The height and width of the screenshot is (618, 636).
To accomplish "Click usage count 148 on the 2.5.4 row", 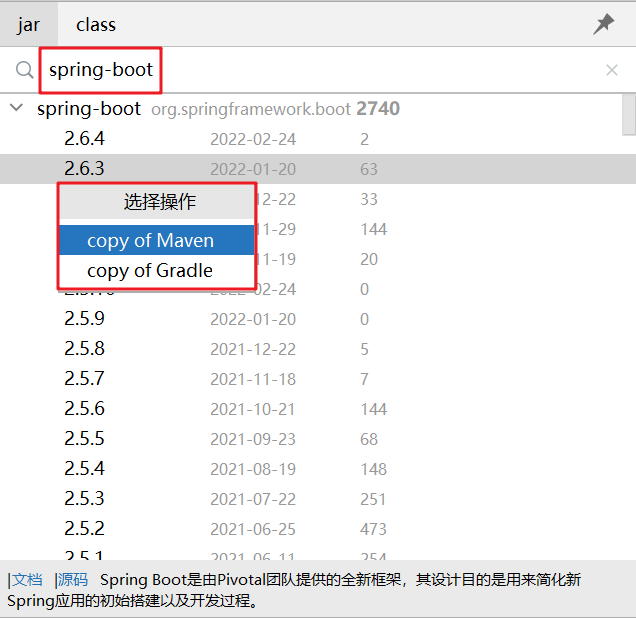I will click(373, 470).
